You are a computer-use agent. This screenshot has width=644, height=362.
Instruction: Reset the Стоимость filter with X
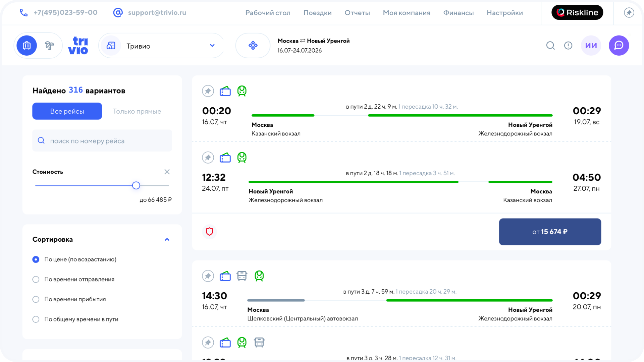(x=167, y=172)
